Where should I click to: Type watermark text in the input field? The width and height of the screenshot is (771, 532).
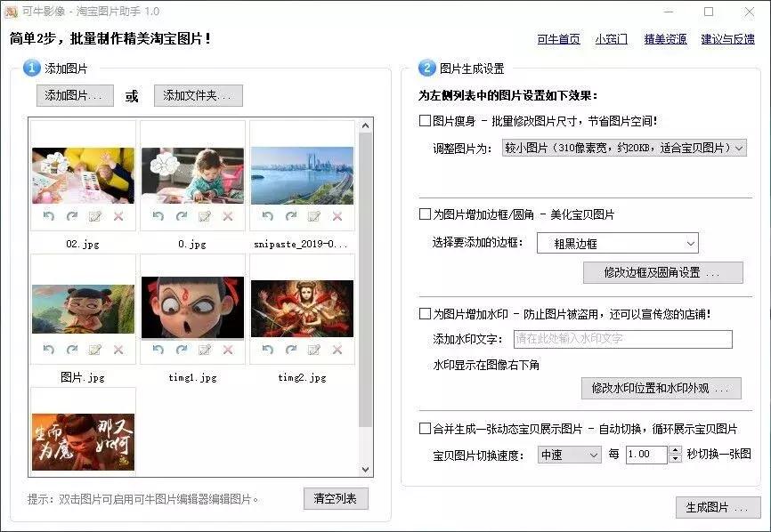pos(623,339)
